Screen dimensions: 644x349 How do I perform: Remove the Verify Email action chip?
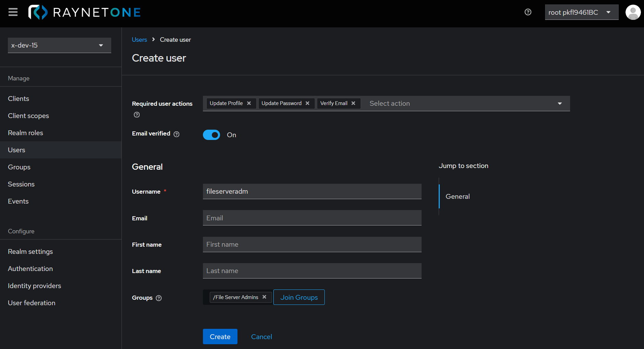[x=353, y=103]
